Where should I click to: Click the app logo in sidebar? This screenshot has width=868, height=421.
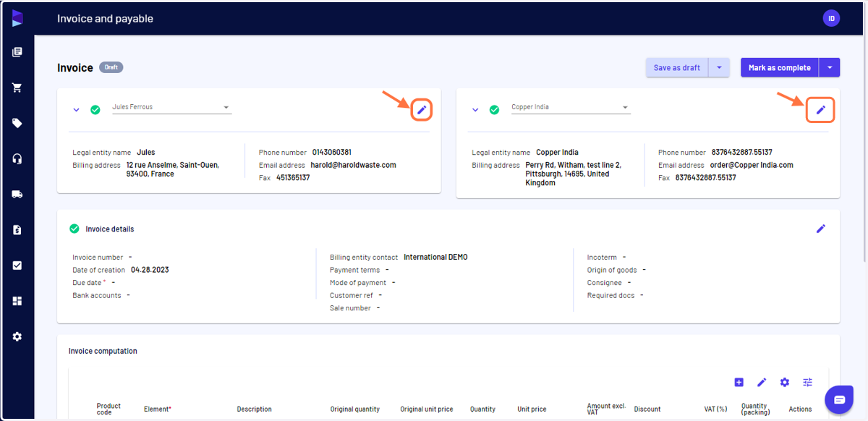pos(17,18)
